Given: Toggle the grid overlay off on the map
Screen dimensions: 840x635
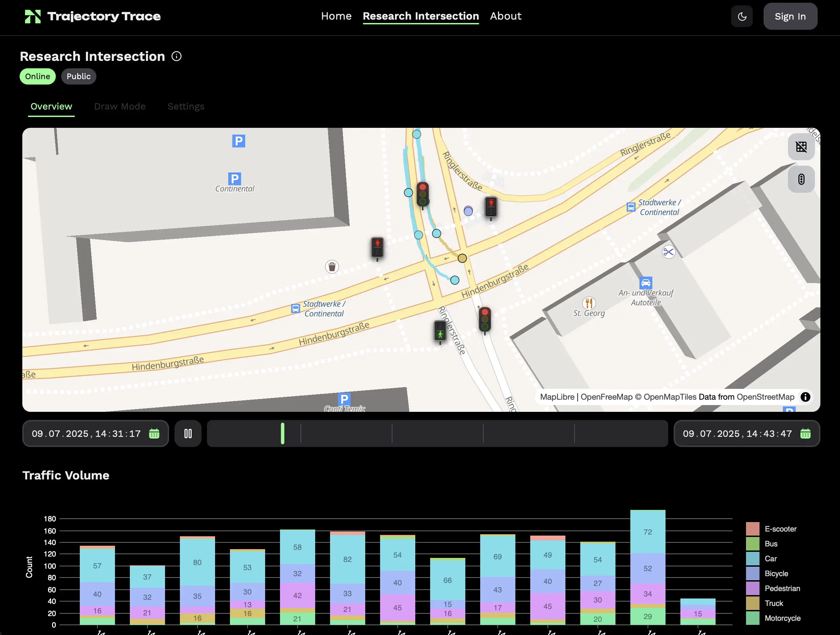Looking at the screenshot, I should click(x=801, y=147).
